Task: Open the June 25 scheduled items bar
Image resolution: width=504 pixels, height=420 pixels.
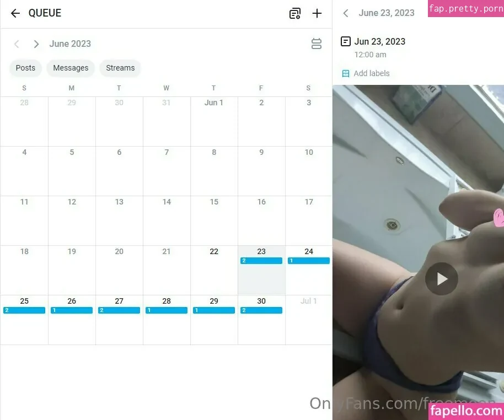Action: coord(24,310)
